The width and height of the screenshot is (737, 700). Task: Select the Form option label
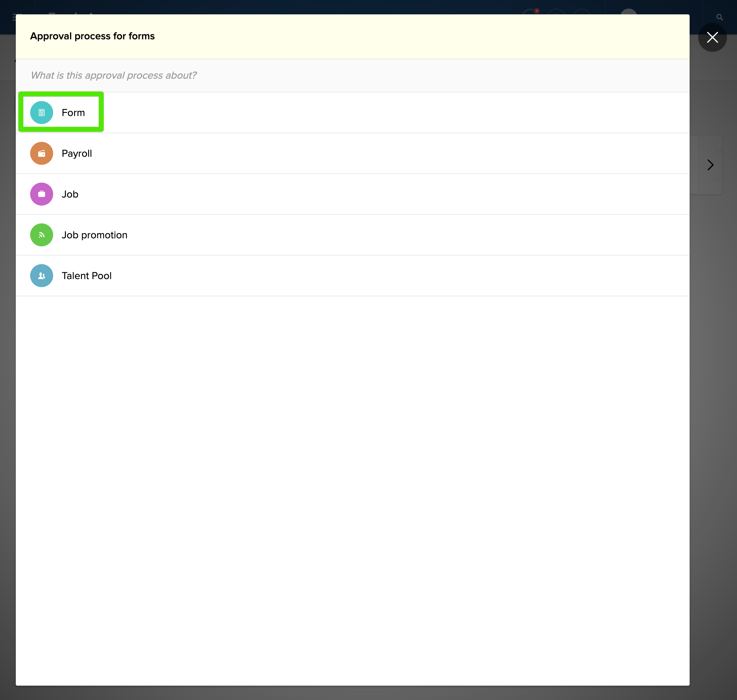[73, 113]
